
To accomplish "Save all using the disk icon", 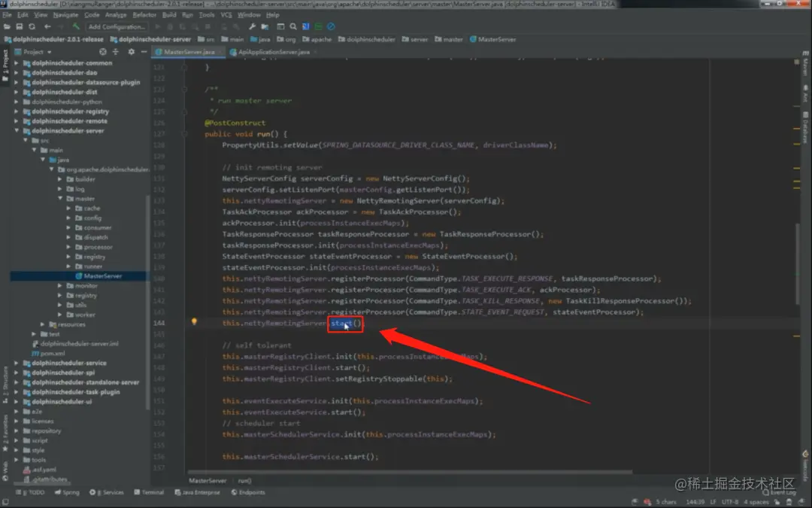I will [x=19, y=26].
